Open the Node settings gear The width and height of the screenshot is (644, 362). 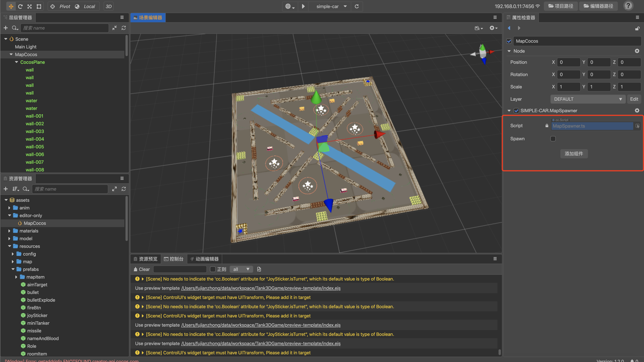point(637,51)
